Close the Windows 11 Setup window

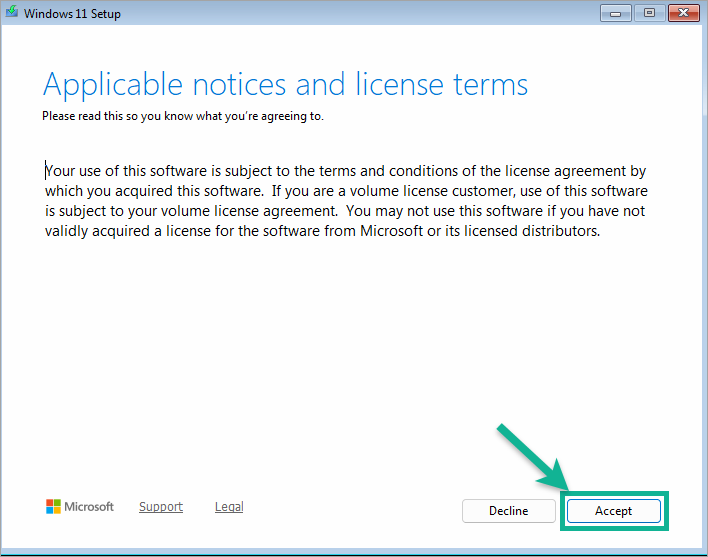684,14
